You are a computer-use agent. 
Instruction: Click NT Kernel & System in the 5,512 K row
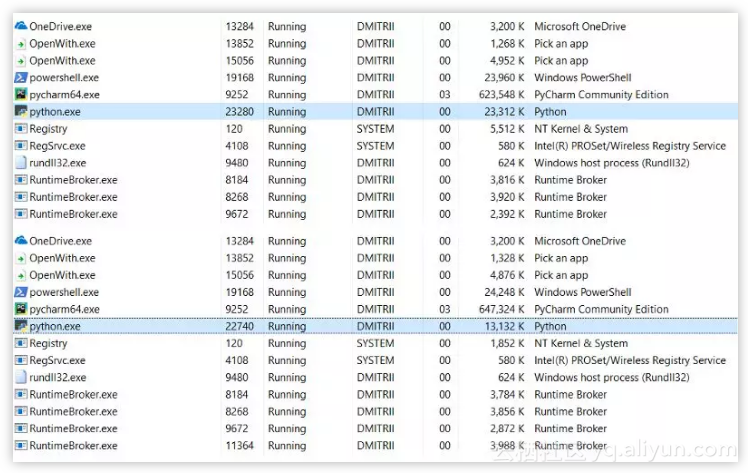[x=581, y=129]
